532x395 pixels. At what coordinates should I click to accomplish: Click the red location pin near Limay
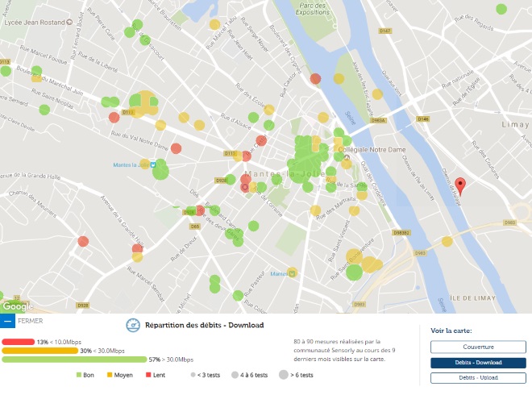coord(460,185)
